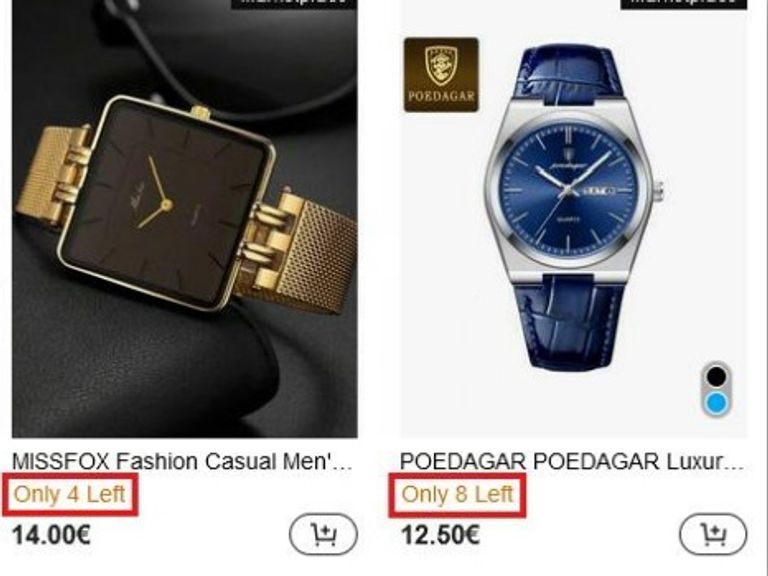Click the 'Only 8 Left' stock label
Screen dimensions: 768x576
[457, 494]
